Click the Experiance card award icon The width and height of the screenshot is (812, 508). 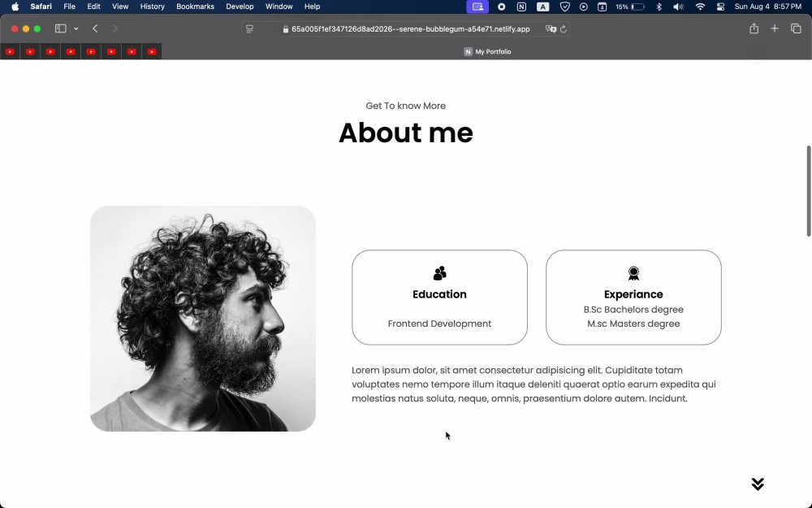tap(633, 273)
